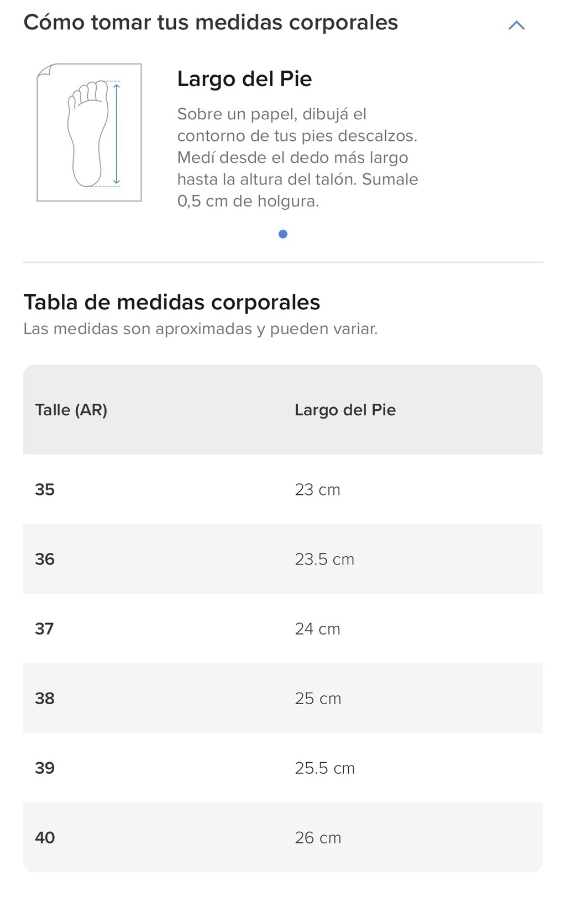Select the 'Talle (AR)' column header
Screen dimensions: 566x924
coord(71,410)
